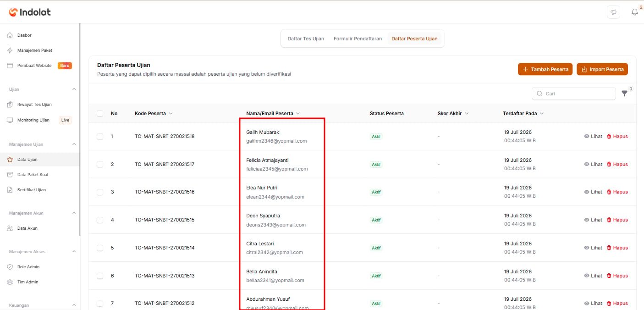Switch to Formulir Pendaftaran tab

point(358,39)
